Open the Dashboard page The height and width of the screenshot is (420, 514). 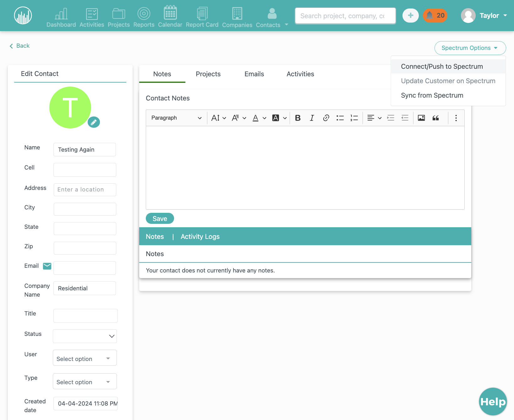pyautogui.click(x=61, y=18)
